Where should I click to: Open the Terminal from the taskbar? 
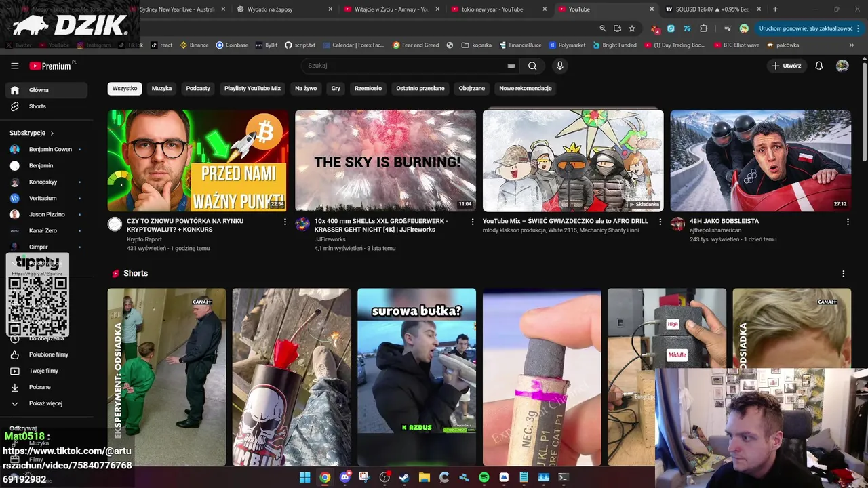(563, 477)
